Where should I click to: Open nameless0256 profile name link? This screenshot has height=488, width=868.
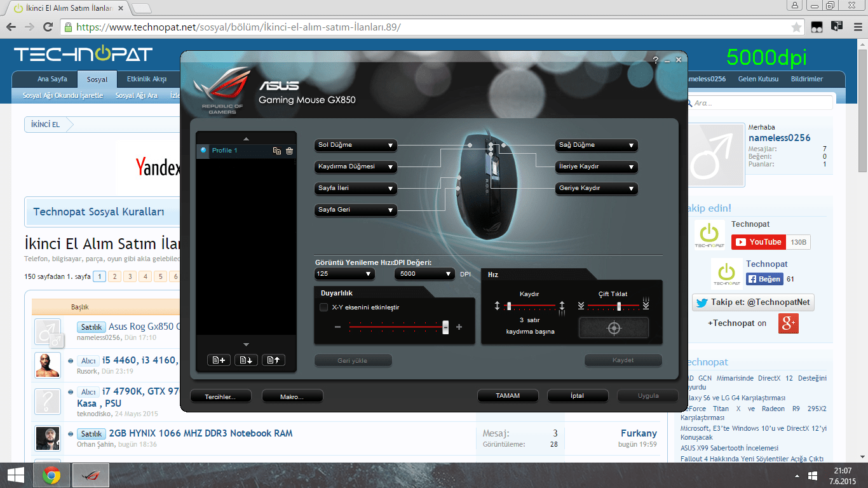point(780,138)
